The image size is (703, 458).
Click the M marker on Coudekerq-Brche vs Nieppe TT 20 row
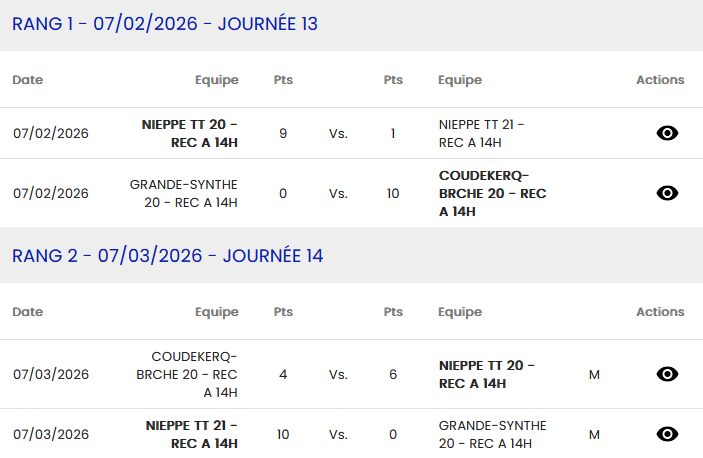point(594,375)
